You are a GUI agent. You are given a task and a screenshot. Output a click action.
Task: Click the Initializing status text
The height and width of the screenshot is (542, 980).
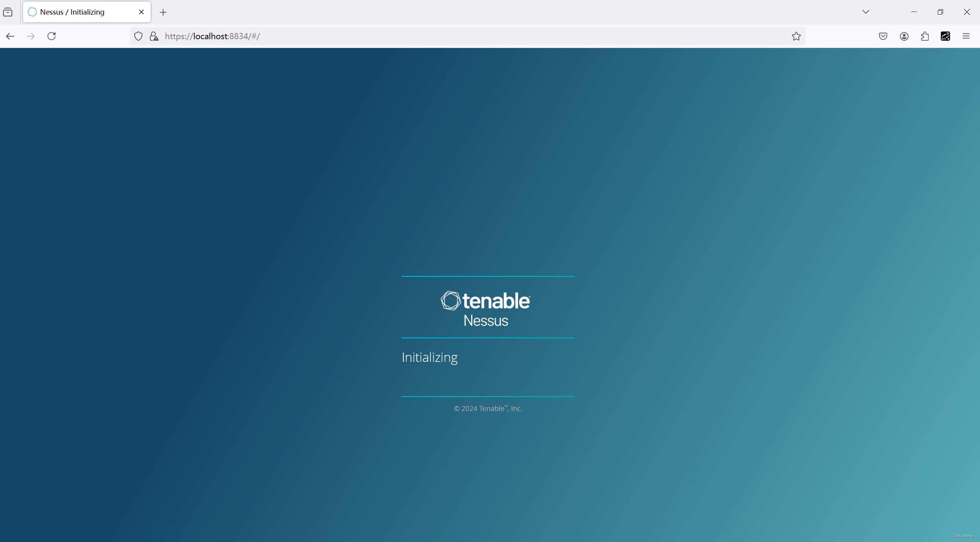click(429, 357)
